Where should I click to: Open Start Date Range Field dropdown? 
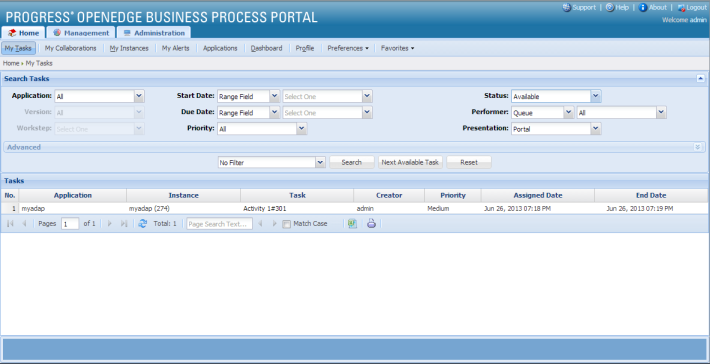click(x=274, y=96)
